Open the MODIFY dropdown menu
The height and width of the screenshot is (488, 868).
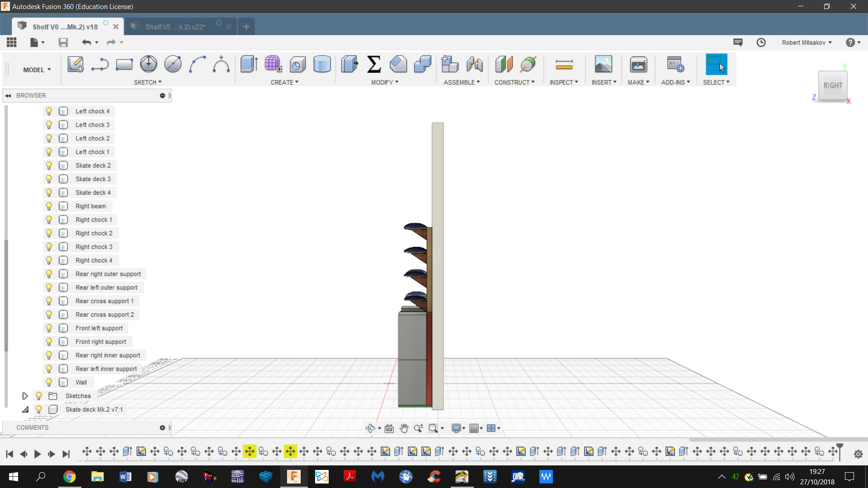(385, 82)
